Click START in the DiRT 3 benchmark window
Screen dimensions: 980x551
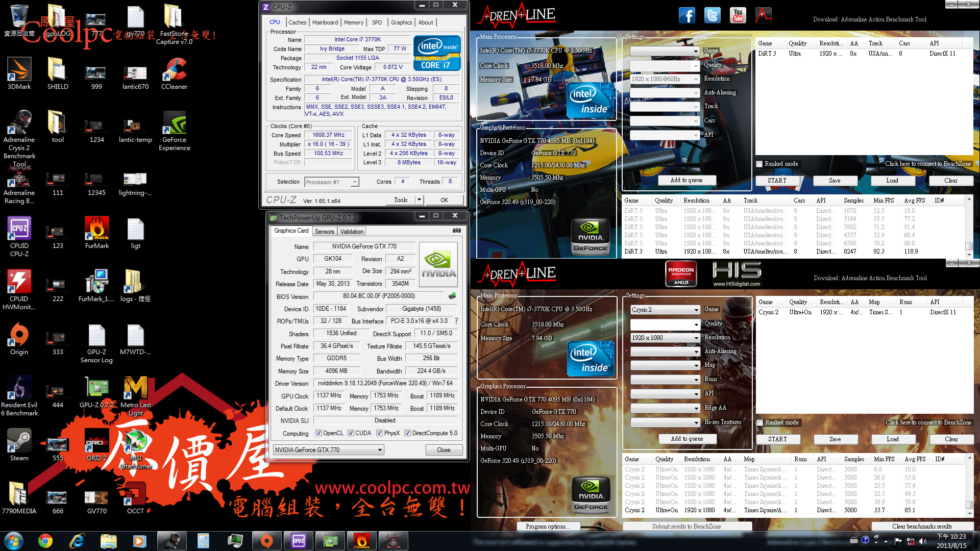coord(777,181)
